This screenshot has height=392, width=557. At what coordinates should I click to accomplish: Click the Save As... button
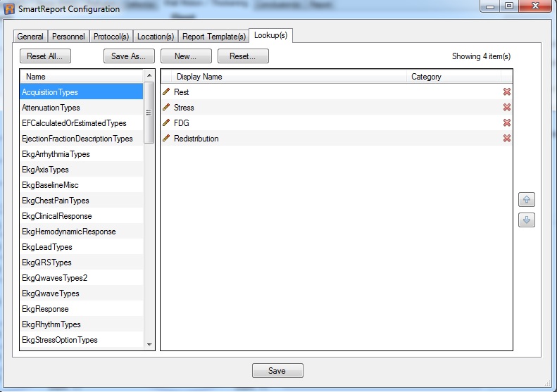tap(129, 56)
